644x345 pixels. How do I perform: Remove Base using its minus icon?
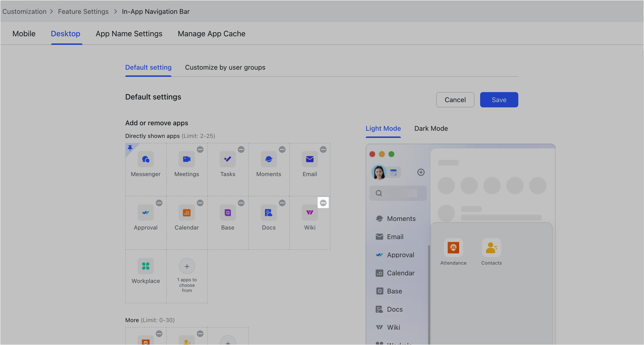[x=241, y=203]
